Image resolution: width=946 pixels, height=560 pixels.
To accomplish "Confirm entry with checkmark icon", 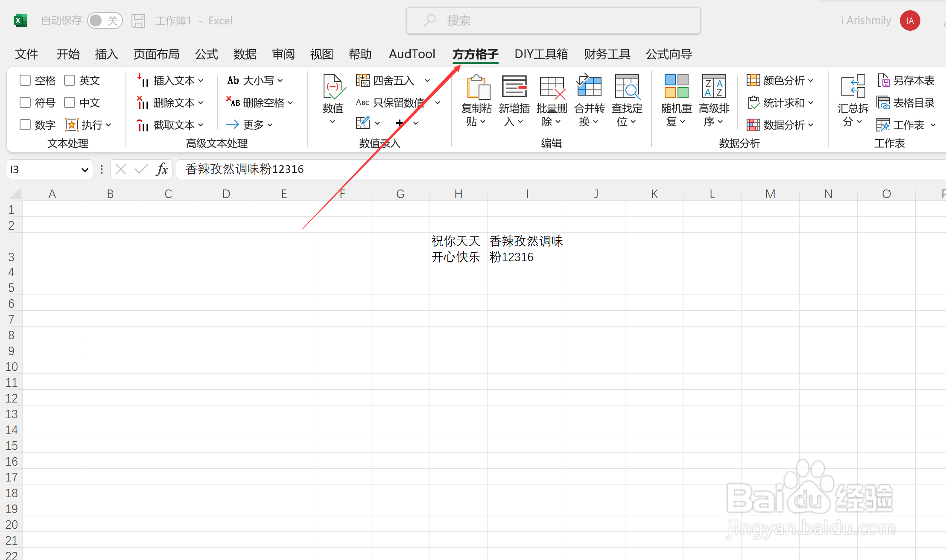I will point(141,169).
